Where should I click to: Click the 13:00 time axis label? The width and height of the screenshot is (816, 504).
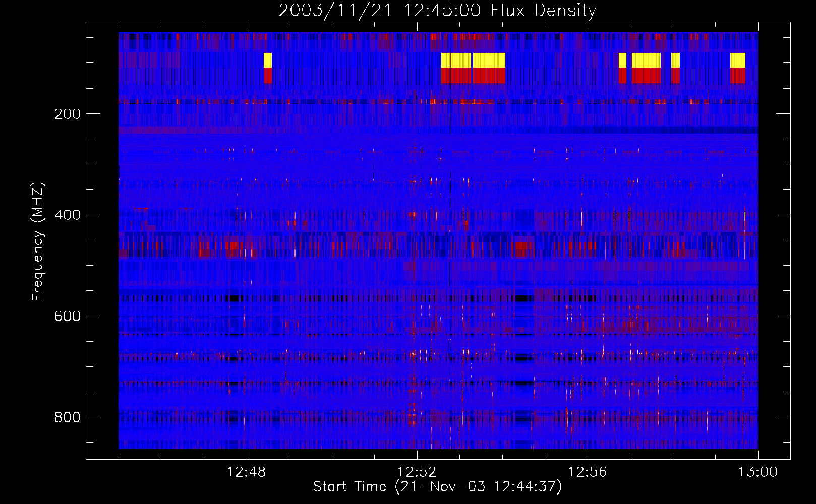coord(758,472)
